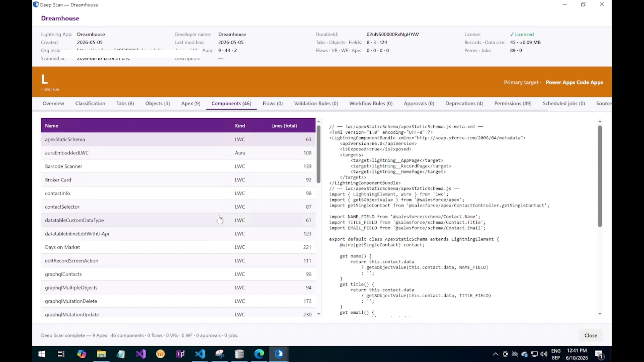This screenshot has height=362, width=644.
Task: Open Visual Studio Code taskbar icon
Action: coord(200,354)
